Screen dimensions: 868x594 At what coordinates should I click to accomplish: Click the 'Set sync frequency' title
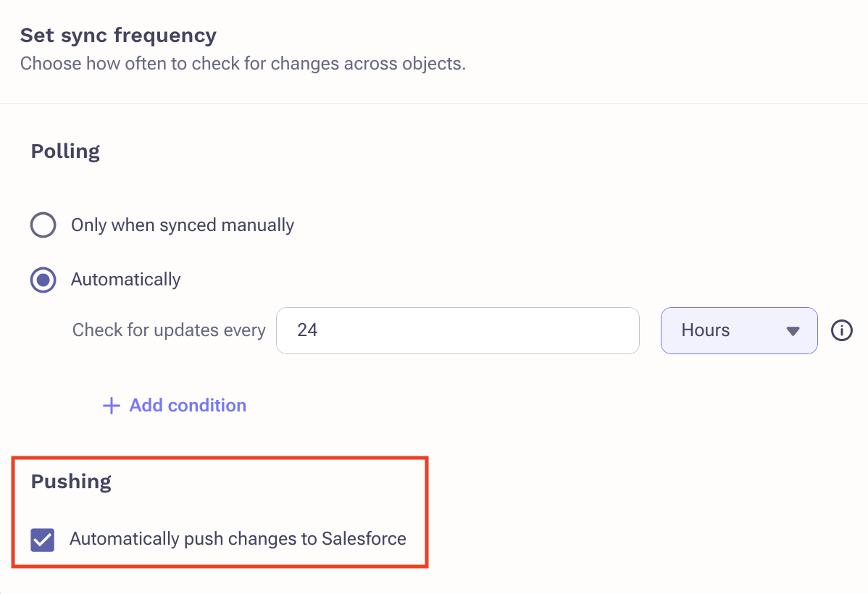(x=119, y=35)
